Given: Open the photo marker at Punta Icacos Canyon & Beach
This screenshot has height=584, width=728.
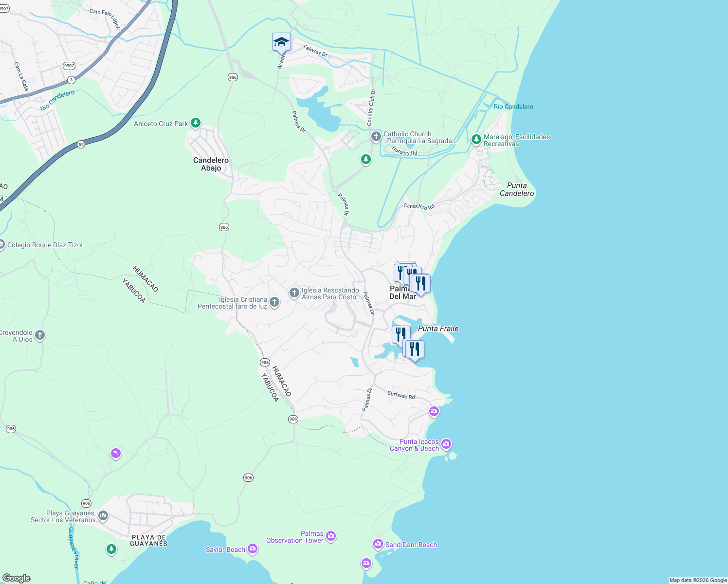Looking at the screenshot, I should 447,444.
